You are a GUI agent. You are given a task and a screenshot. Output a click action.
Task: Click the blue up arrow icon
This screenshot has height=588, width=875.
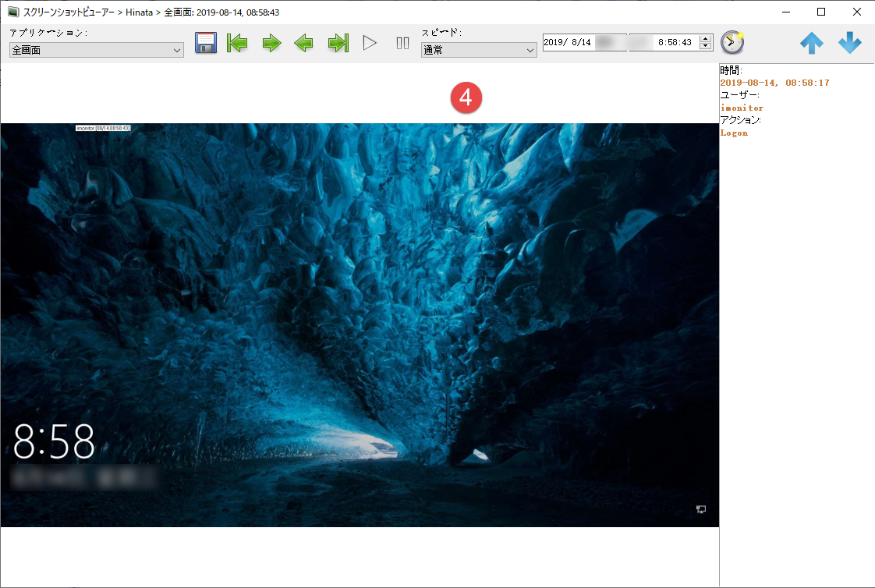point(812,43)
